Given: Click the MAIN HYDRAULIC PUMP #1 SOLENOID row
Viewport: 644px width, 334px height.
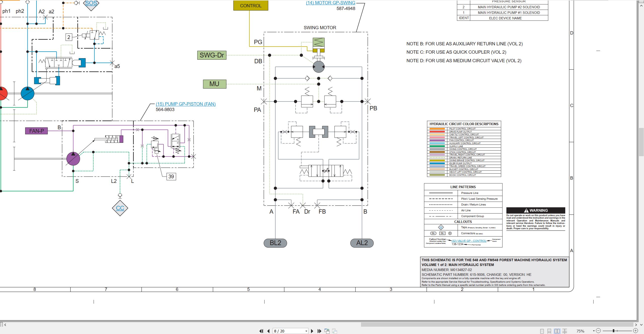Looking at the screenshot, I should point(502,13).
